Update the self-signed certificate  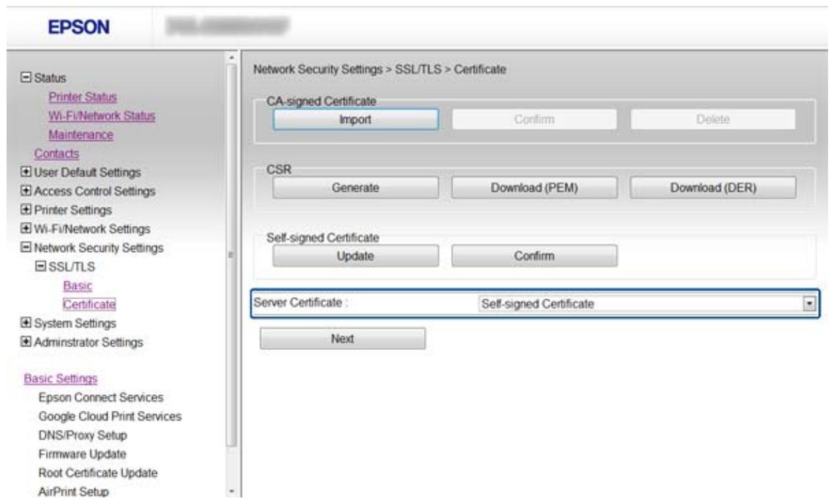pyautogui.click(x=355, y=256)
